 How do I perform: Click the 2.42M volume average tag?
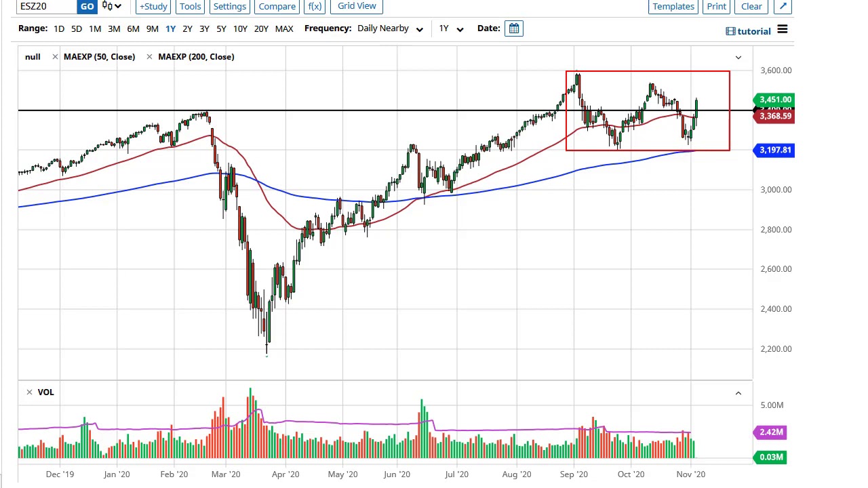point(770,432)
